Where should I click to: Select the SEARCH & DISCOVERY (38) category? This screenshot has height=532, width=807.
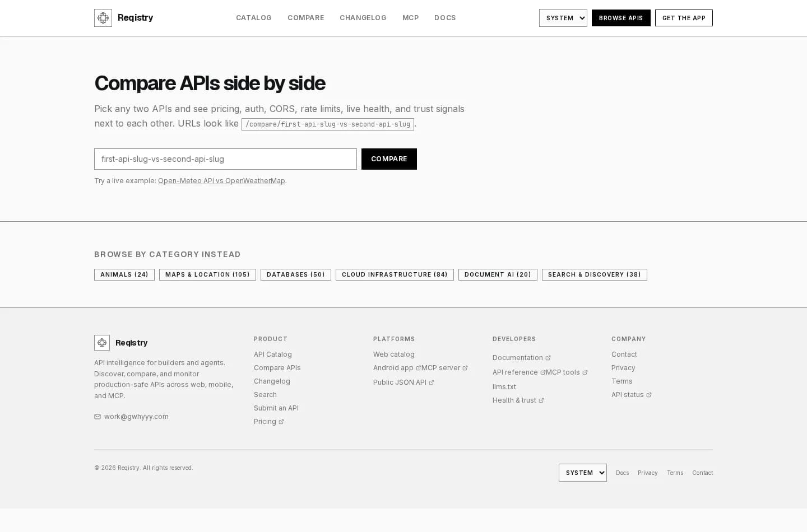click(x=595, y=275)
